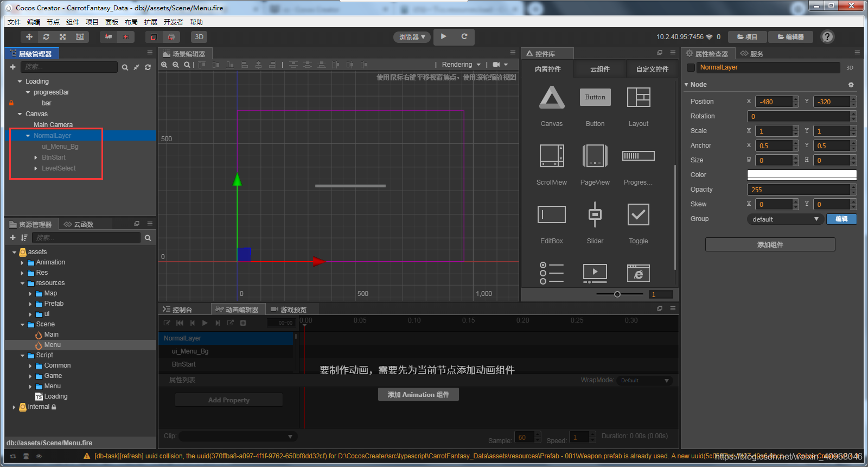Add a new node in hierarchy panel
868x467 pixels.
(x=12, y=67)
